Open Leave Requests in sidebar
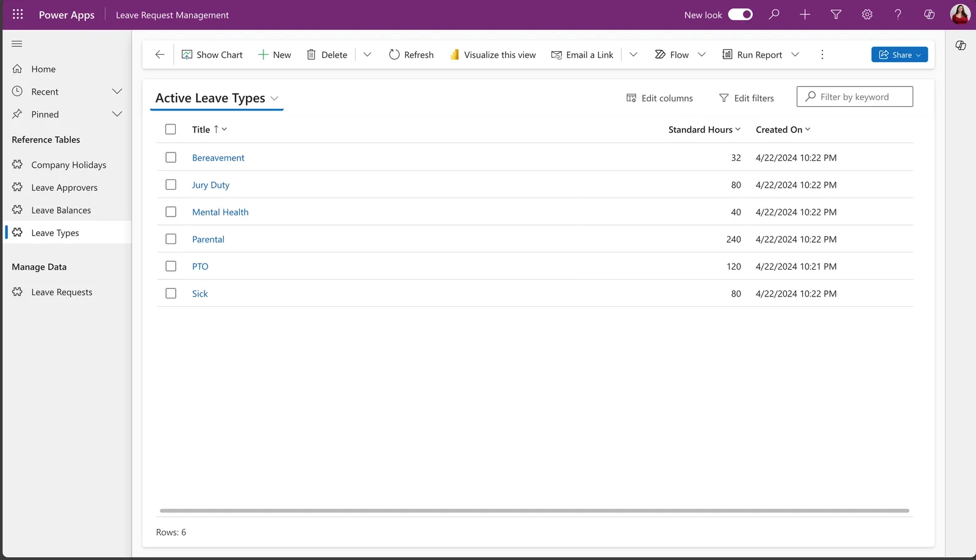The image size is (976, 560). (67, 292)
